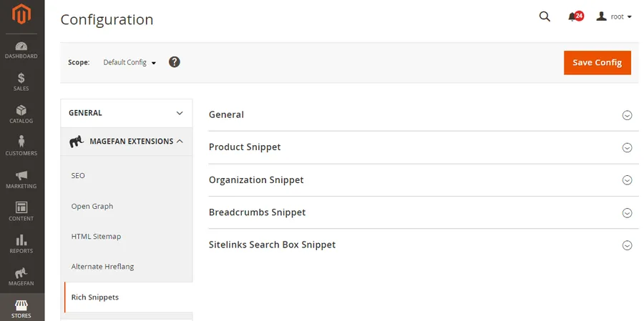Click the Product Snippet heading text
Viewport: 644px width, 321px height.
tap(245, 147)
